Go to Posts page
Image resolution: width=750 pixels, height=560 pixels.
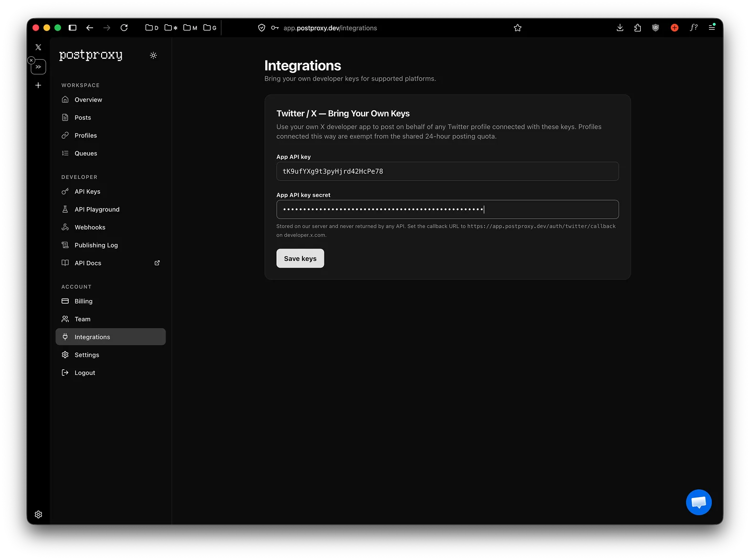coord(111,117)
